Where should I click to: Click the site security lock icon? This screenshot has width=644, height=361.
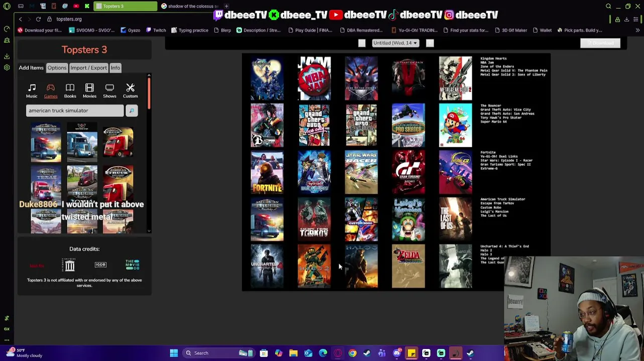point(49,19)
